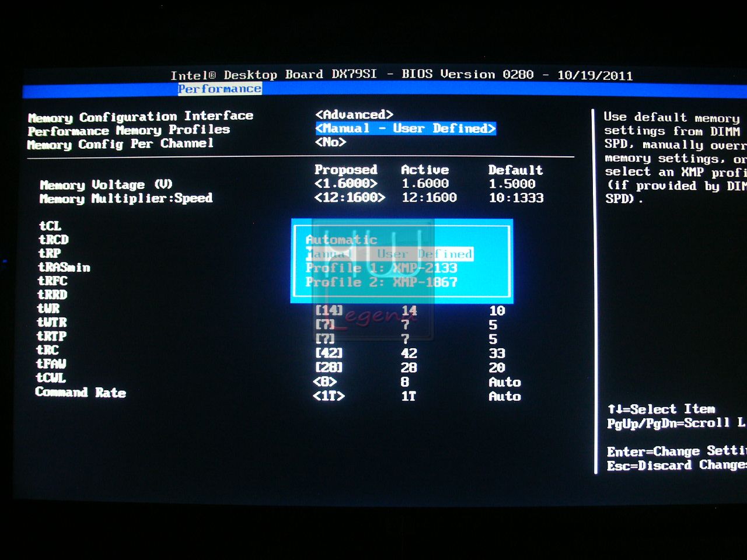
Task: Select the proposed tFAW value [28]
Action: click(x=329, y=367)
